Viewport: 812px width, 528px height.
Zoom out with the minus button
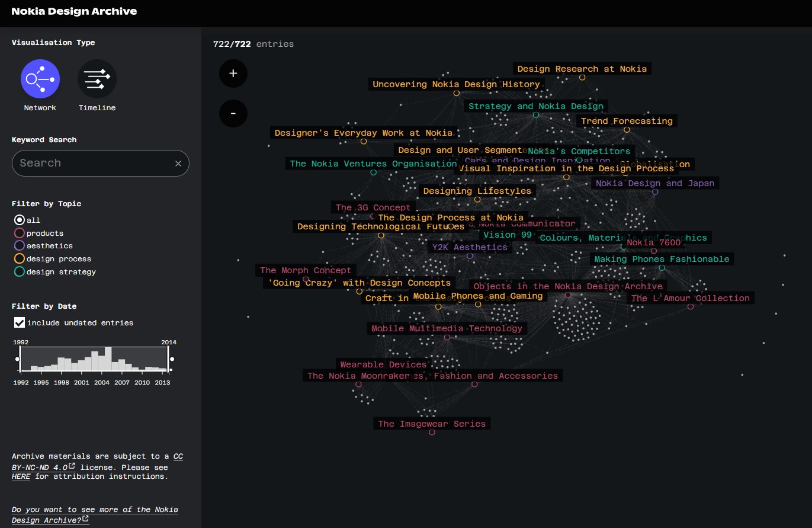tap(233, 113)
